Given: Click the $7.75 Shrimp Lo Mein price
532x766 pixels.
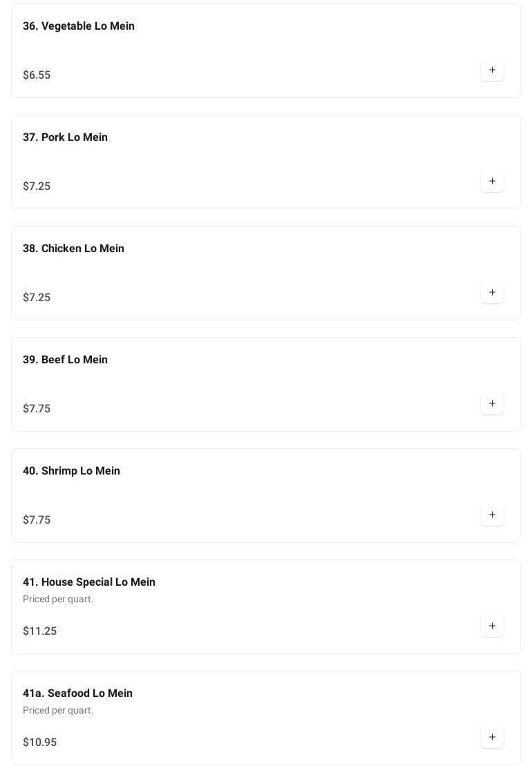Looking at the screenshot, I should [x=37, y=520].
